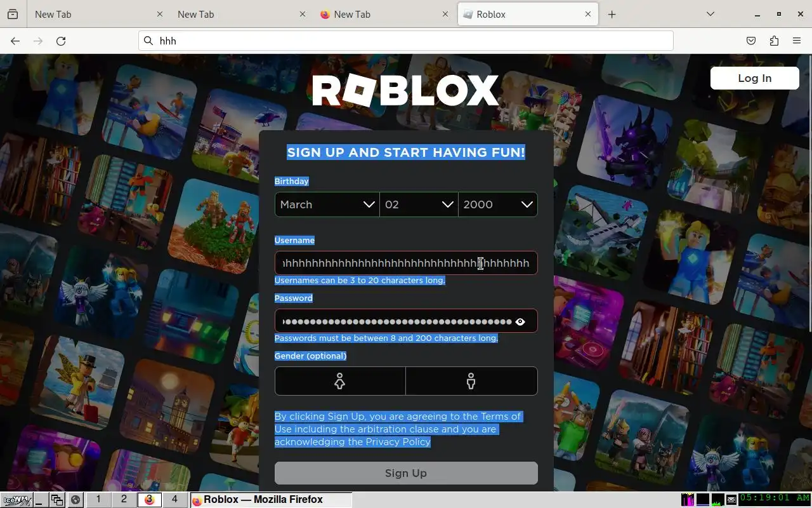Launch the globe web browser taskbar icon
This screenshot has width=812, height=508.
click(75, 500)
